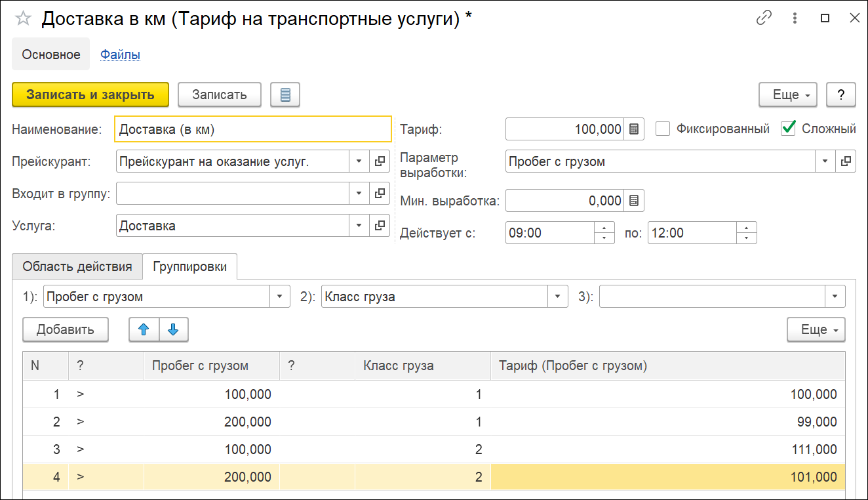Viewport: 868px width, 500px height.
Task: Open calculator for Мин. выработка field
Action: (634, 201)
